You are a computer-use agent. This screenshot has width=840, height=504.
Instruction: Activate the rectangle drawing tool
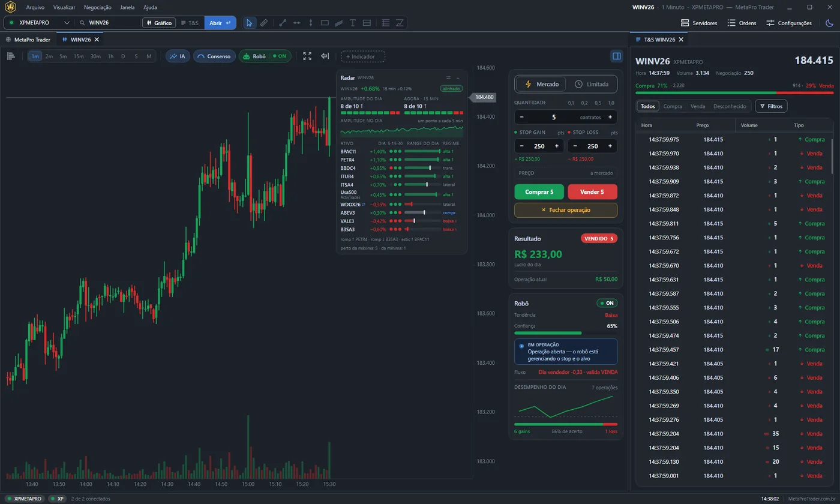(x=325, y=23)
